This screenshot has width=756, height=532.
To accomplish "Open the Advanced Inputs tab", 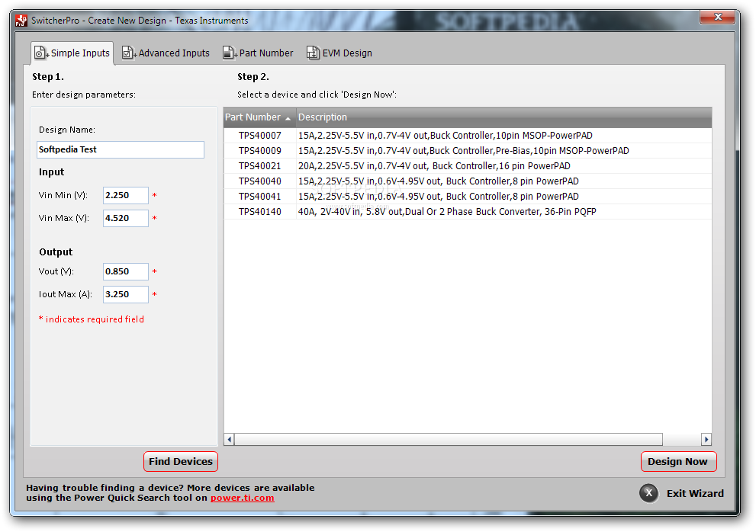I will [x=166, y=53].
